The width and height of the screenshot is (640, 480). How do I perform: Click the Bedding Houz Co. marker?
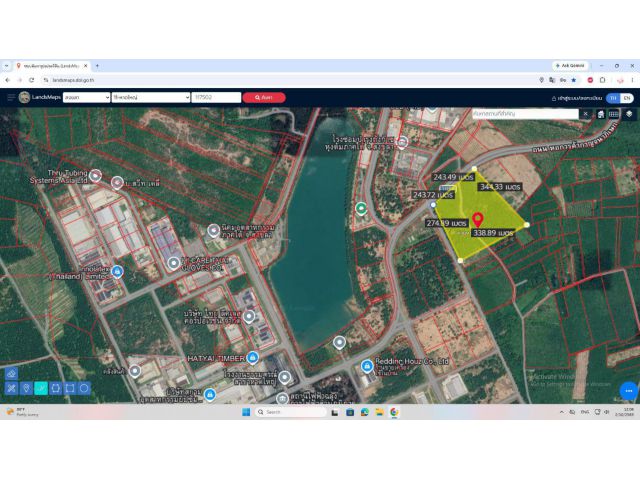click(x=367, y=366)
